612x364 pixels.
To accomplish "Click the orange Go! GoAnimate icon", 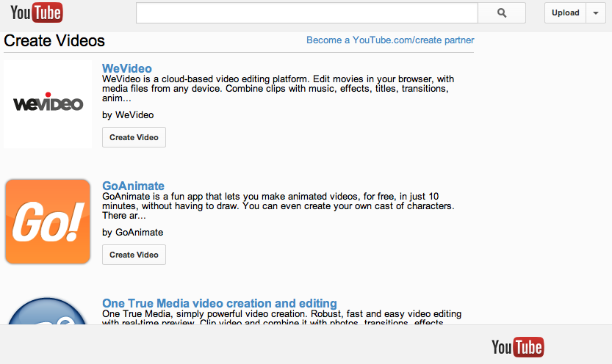I will [48, 221].
